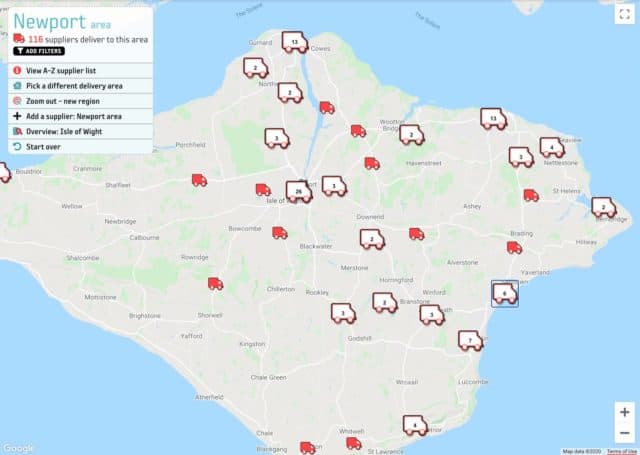Open the van cluster between Porchfield and Medina river

coord(277,138)
